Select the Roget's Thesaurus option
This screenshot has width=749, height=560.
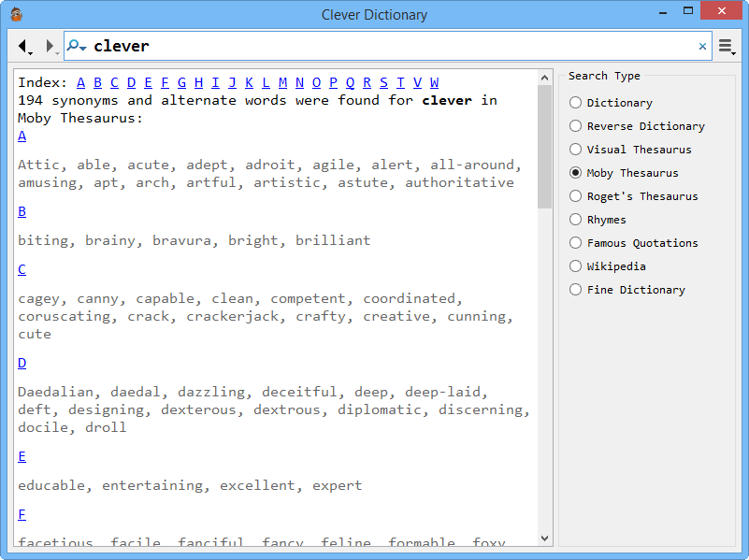[634, 196]
